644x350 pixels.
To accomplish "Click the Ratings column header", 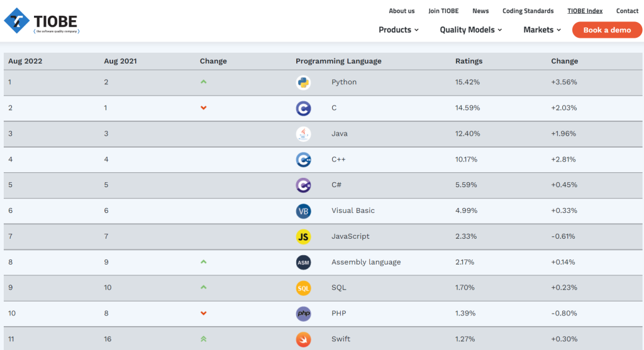I will (x=469, y=61).
